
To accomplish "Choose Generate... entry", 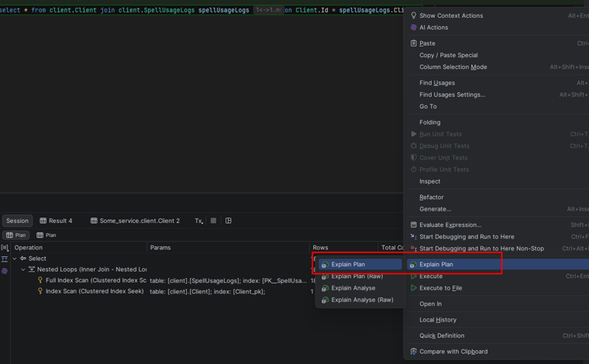I will (x=435, y=209).
